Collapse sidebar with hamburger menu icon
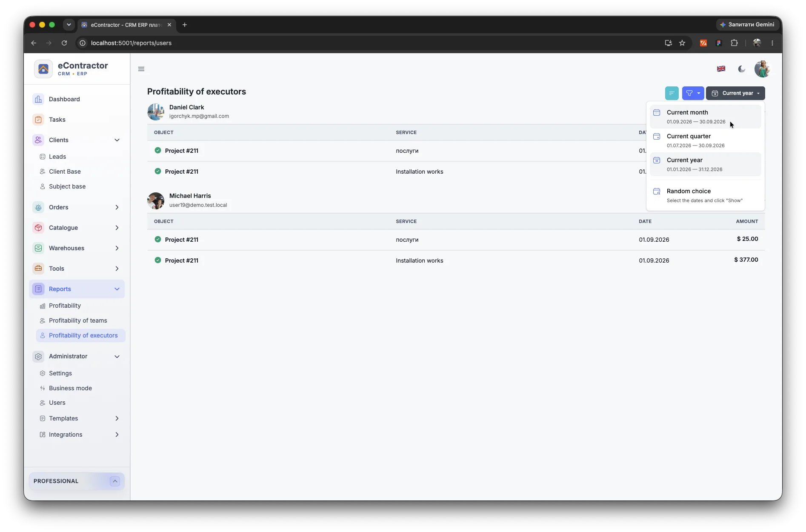This screenshot has height=532, width=806. point(141,69)
